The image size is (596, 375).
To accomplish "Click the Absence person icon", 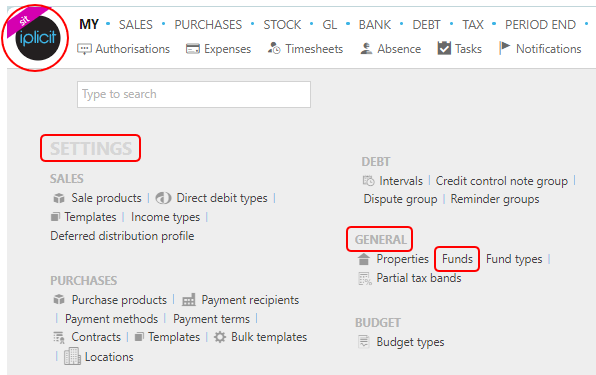I will click(366, 49).
